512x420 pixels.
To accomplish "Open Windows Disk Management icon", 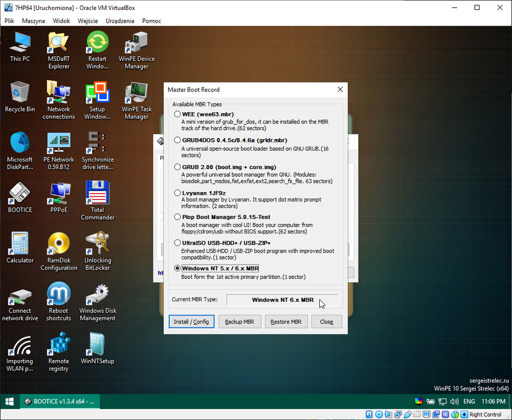I will 97,302.
